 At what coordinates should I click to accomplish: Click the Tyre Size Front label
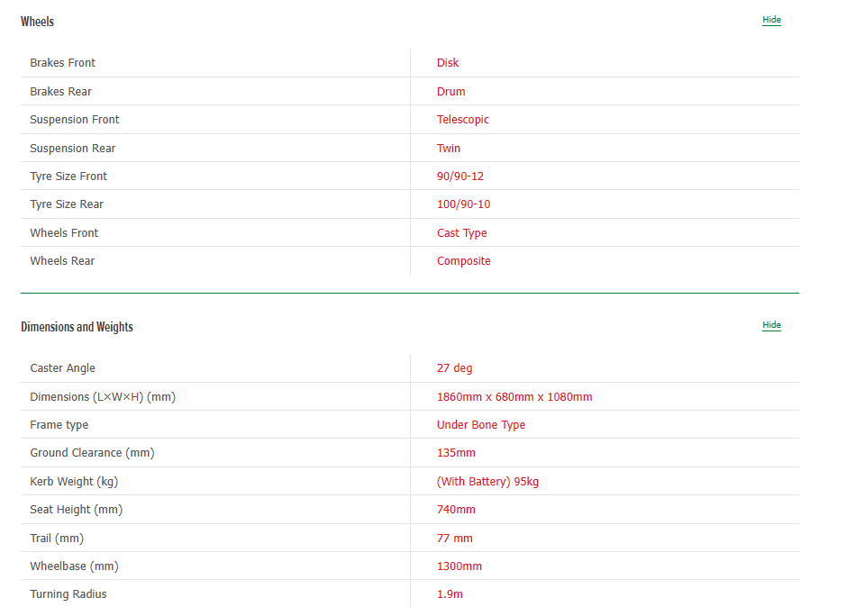coord(68,177)
